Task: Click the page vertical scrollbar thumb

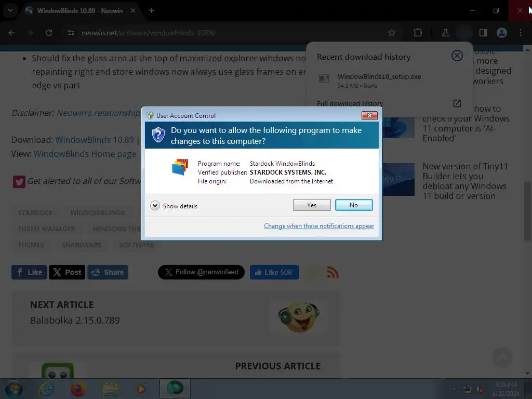Action: click(527, 211)
